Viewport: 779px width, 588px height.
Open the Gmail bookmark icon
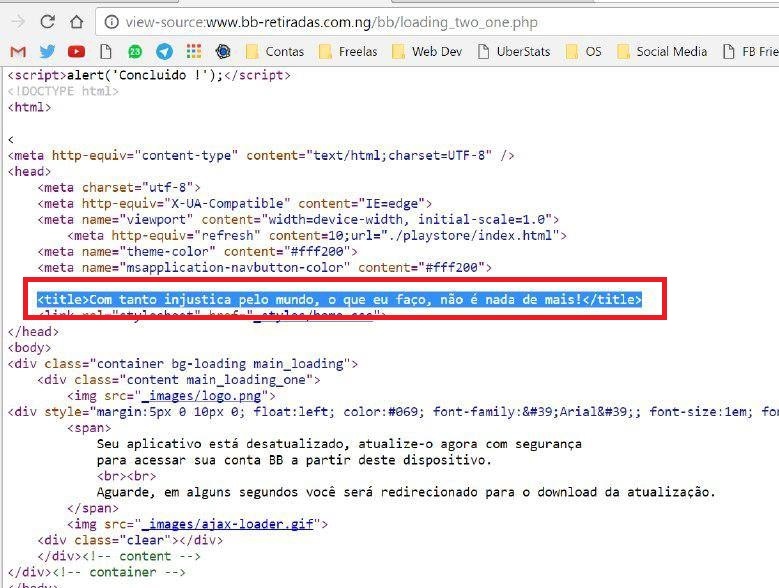(x=18, y=51)
